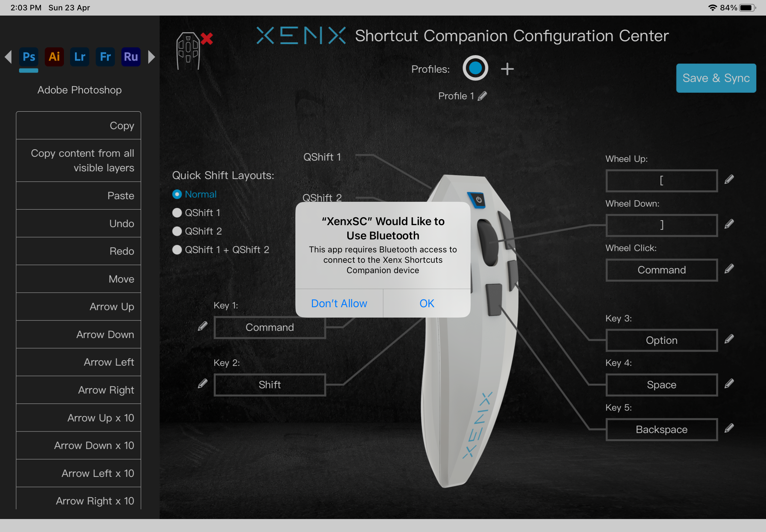The width and height of the screenshot is (766, 532).
Task: Tap the battery indicator in status bar
Action: click(x=747, y=8)
